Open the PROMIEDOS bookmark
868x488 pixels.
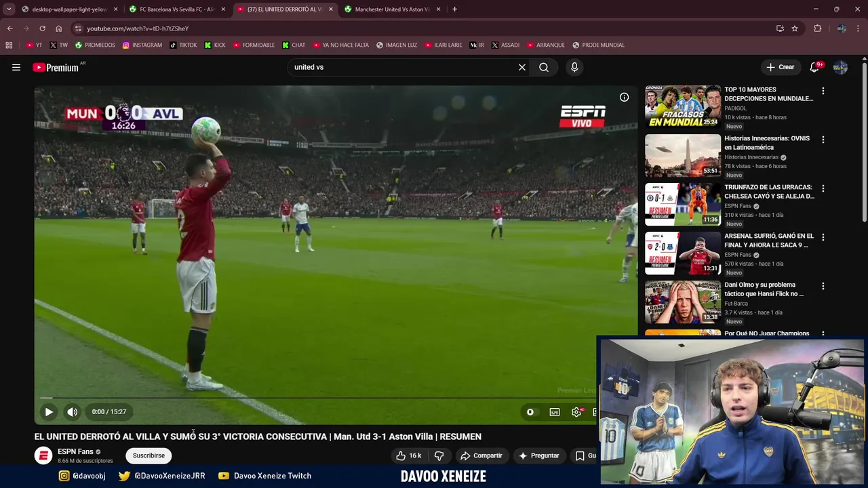pos(95,45)
